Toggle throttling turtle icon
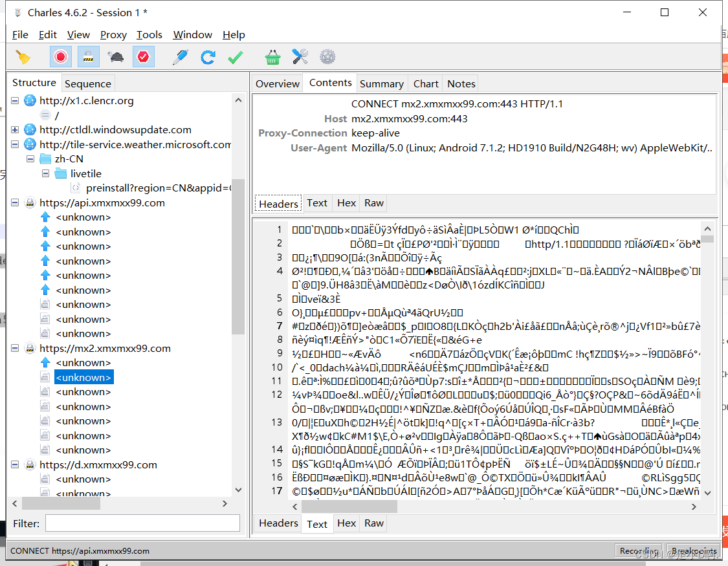728x566 pixels. coord(116,57)
